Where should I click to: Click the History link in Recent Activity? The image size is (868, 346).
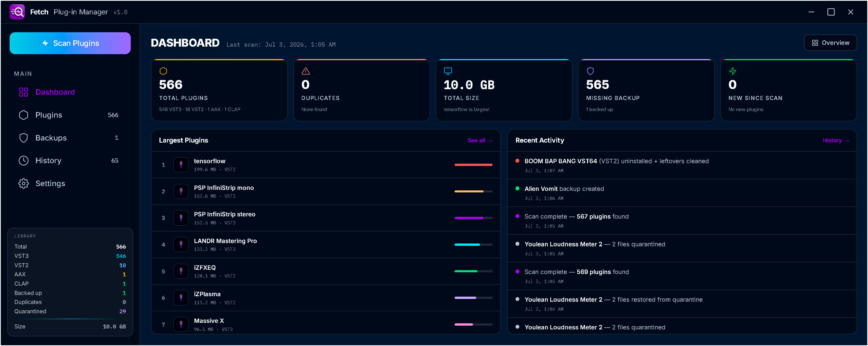[836, 140]
